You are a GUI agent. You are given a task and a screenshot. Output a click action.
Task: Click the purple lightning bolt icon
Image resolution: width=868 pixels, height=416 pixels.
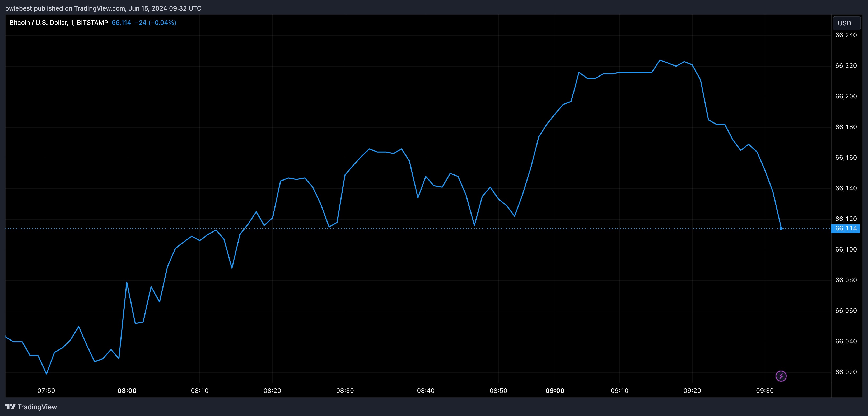click(781, 376)
